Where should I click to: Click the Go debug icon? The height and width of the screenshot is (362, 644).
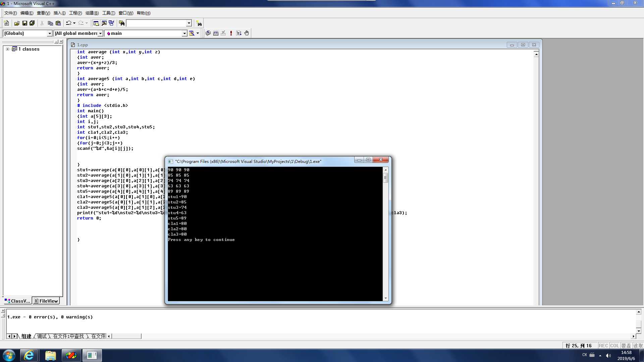tap(239, 33)
